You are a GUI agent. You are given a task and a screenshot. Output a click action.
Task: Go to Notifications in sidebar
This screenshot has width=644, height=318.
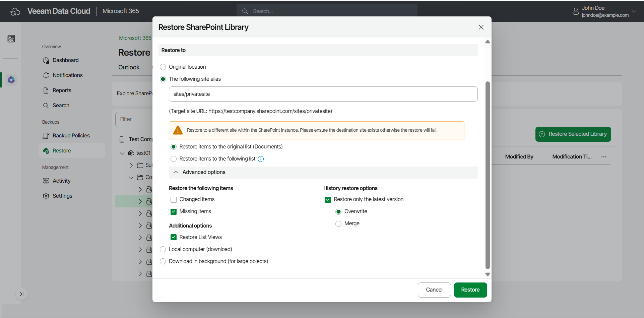click(x=67, y=75)
